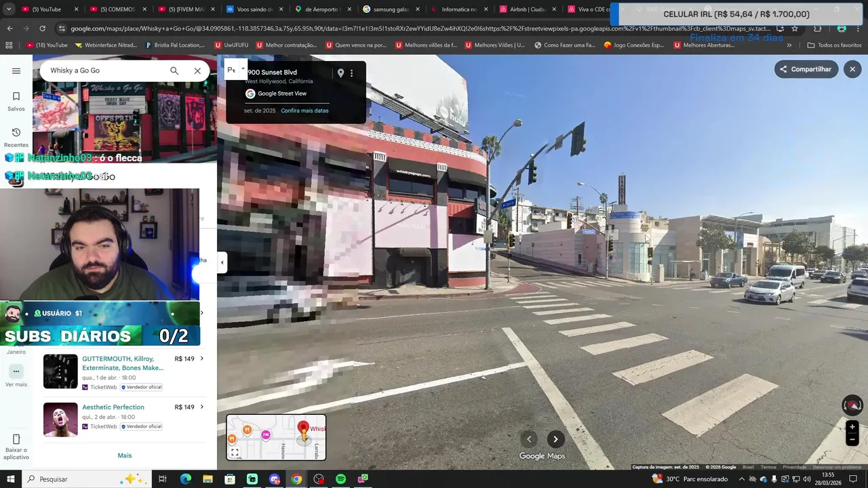Zoom out on Street View with minus
Screen dimensions: 868x488
[852, 440]
